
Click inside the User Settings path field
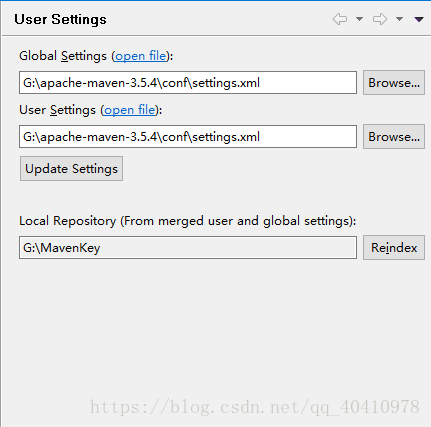[188, 136]
